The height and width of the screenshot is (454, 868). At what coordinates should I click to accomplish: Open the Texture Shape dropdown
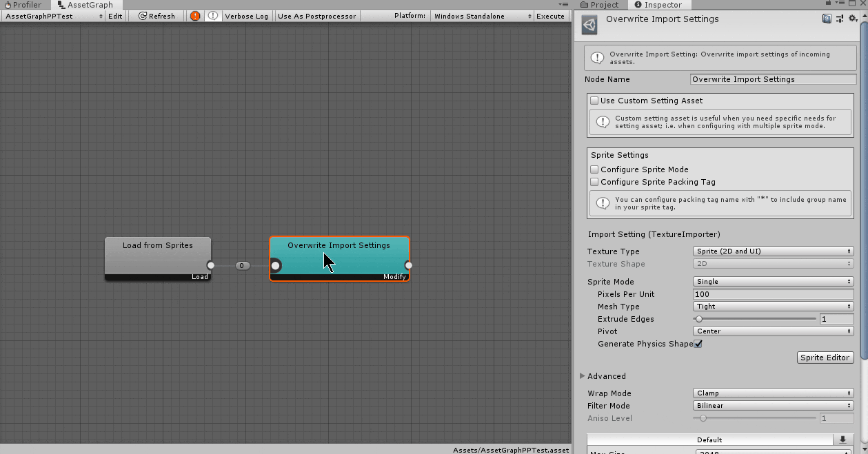tap(773, 264)
